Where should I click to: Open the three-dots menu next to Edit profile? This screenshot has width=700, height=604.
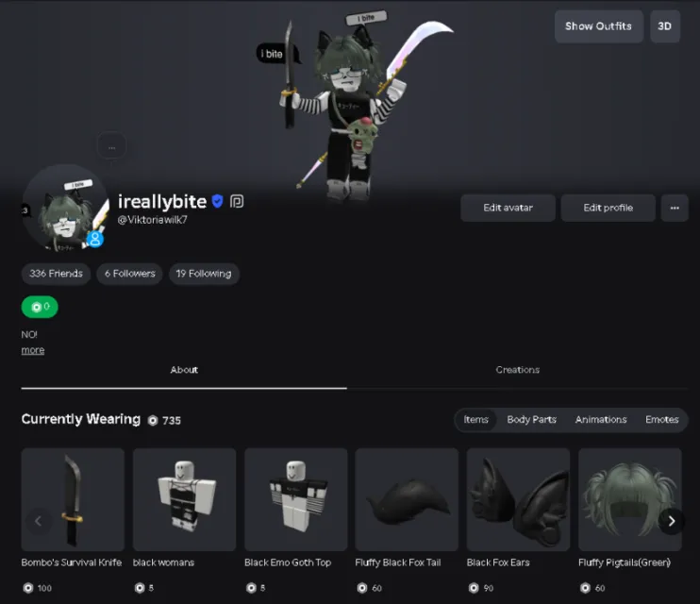tap(675, 208)
